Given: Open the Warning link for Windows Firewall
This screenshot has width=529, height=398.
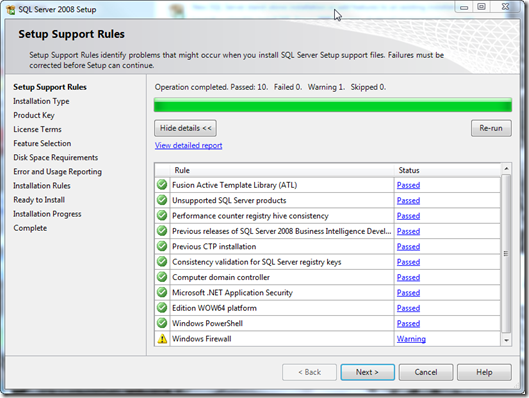Looking at the screenshot, I should click(411, 339).
